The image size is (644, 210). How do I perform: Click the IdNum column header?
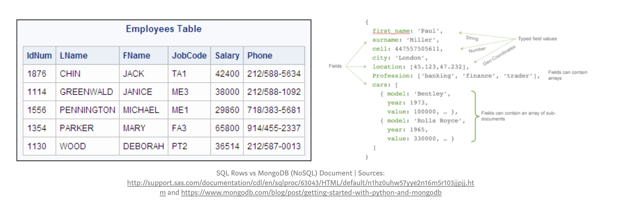(x=39, y=55)
